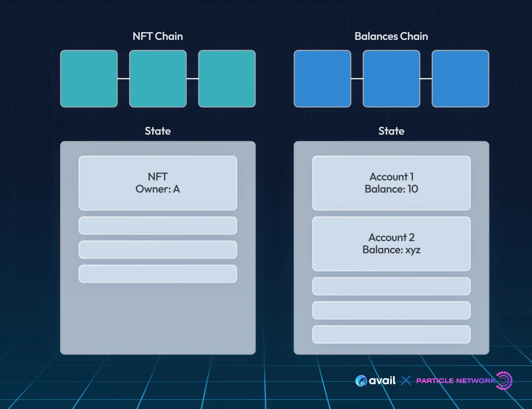This screenshot has height=409, width=532.
Task: Click the PARTICLE NETWORK text
Action: point(455,381)
